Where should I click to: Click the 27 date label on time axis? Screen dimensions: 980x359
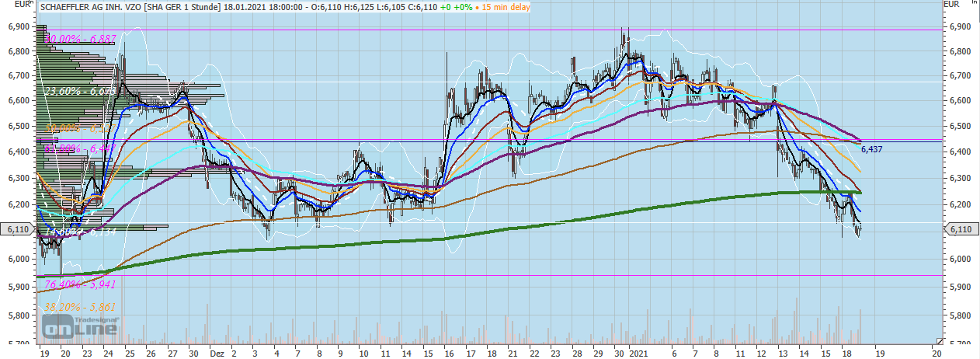171,352
